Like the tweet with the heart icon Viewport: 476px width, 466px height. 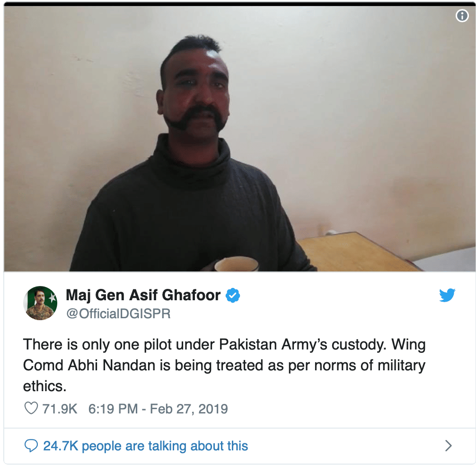[31, 408]
